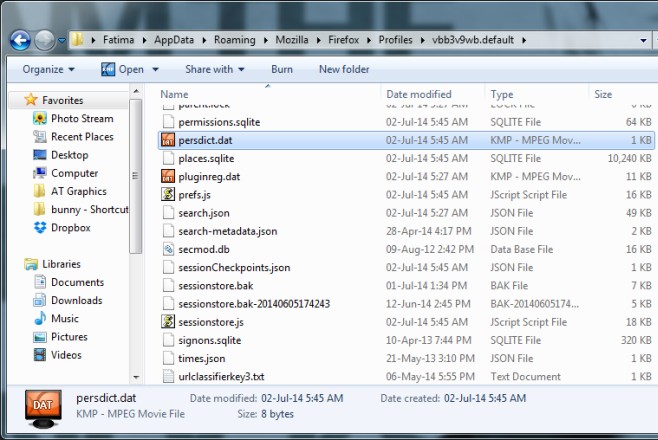Open the Organize dropdown menu
658x440 pixels.
click(48, 69)
